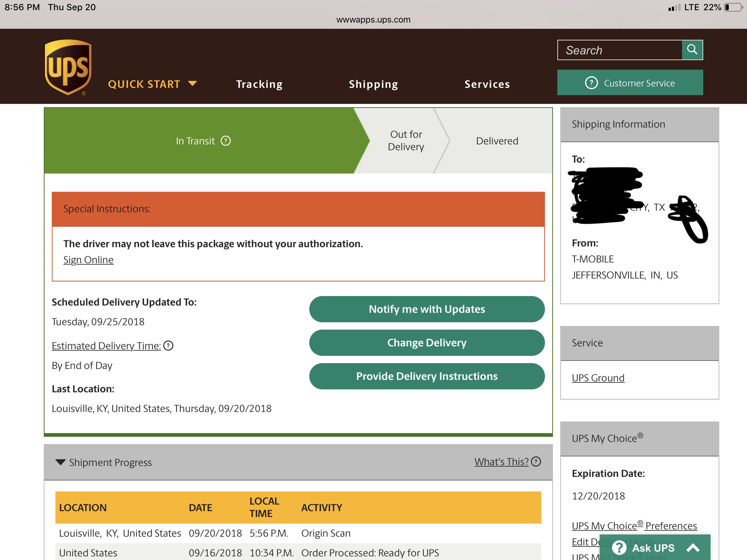
Task: Click the By End of Day text
Action: point(82,365)
